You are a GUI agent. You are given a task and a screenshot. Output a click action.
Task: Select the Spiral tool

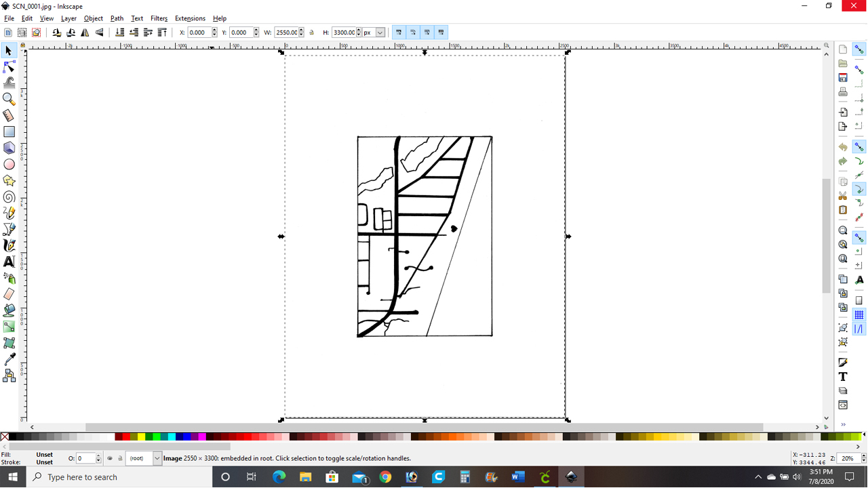coord(9,197)
